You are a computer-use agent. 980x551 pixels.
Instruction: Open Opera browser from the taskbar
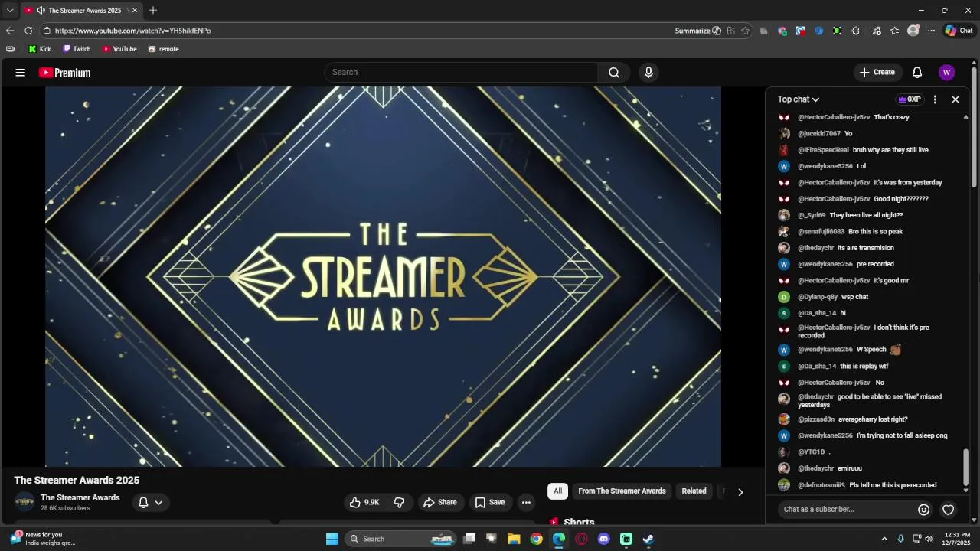tap(581, 539)
